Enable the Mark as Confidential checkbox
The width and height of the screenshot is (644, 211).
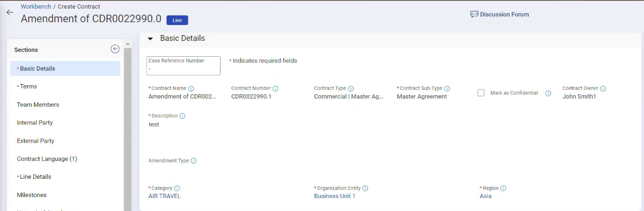(481, 93)
